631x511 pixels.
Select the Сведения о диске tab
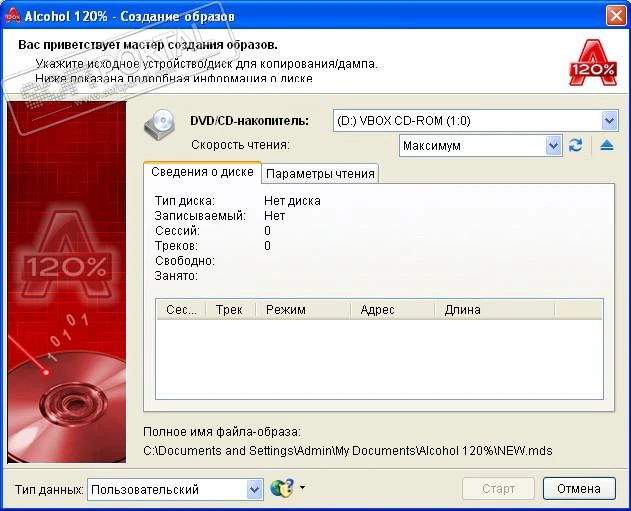(202, 172)
